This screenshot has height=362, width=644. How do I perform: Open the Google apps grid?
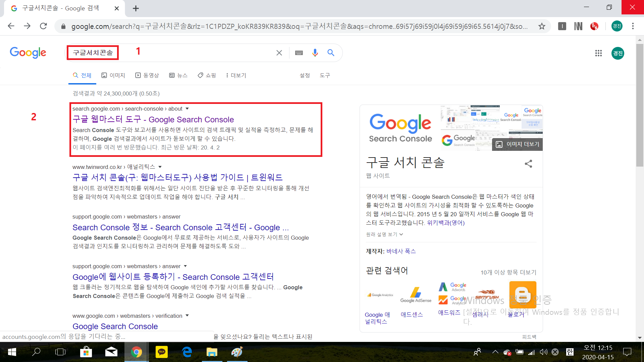598,53
